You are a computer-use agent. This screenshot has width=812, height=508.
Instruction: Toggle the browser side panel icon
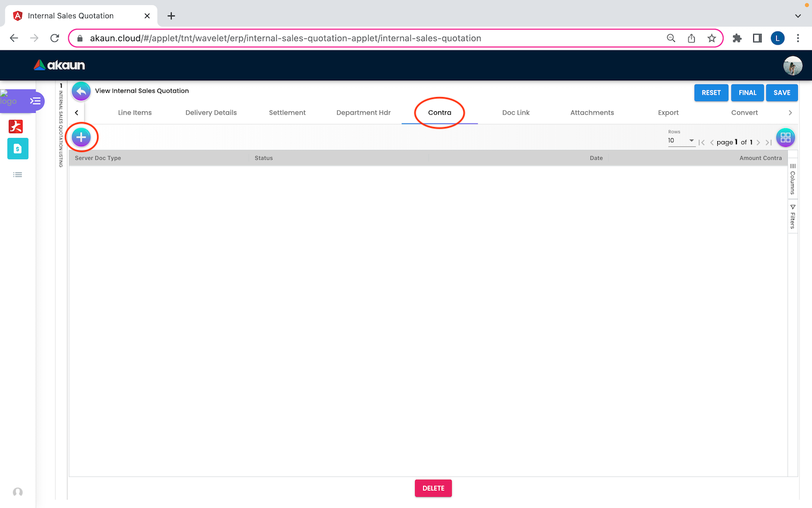[x=757, y=38]
